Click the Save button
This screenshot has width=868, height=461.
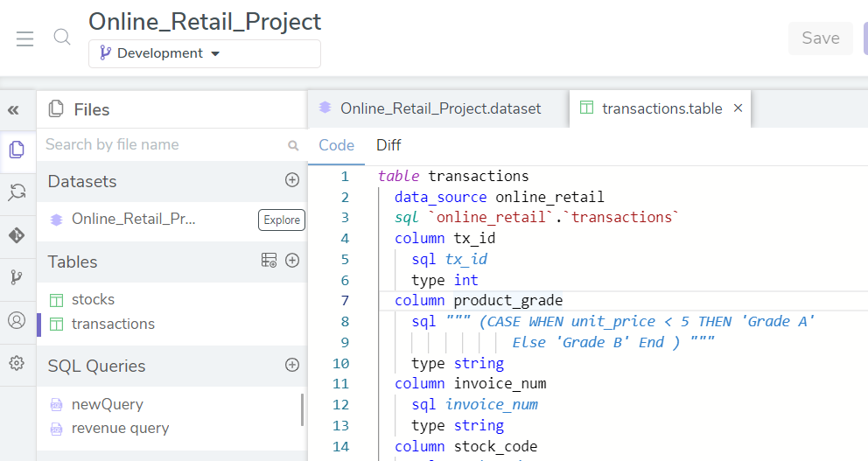[821, 38]
